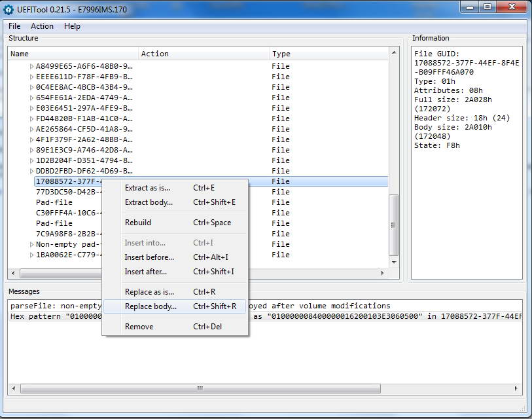Open the File menu
Viewport: 532px width, 419px height.
(14, 26)
